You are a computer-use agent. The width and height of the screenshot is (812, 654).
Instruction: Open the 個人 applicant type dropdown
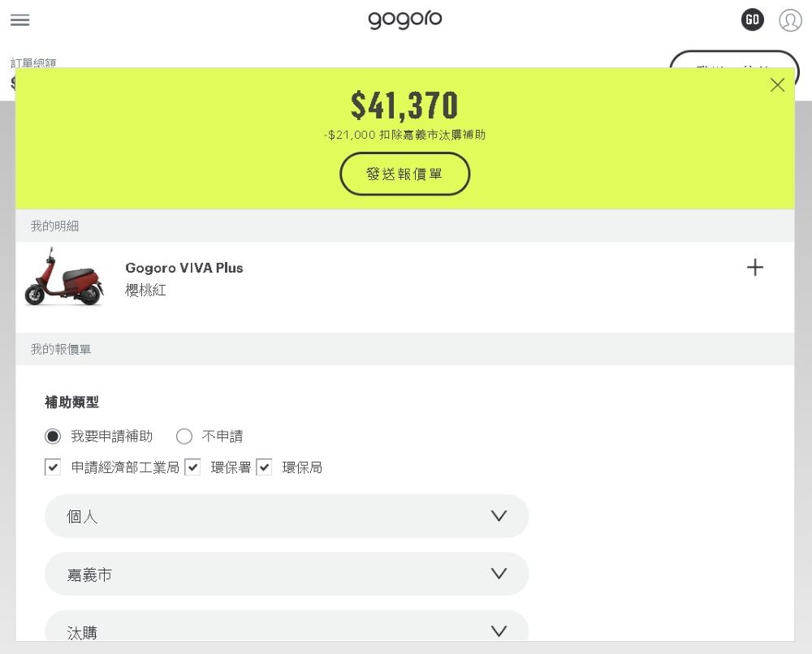287,516
